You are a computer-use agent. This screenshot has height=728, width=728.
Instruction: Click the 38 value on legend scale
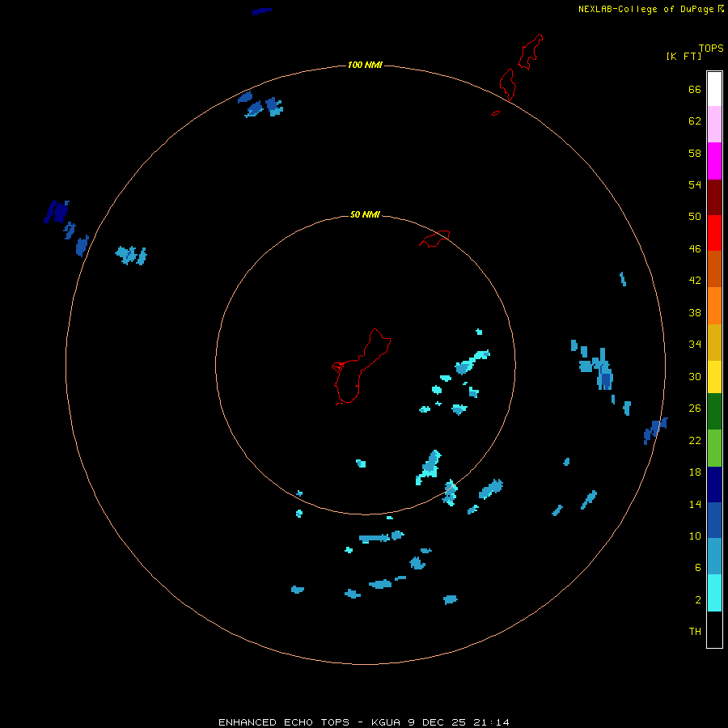[x=695, y=313]
